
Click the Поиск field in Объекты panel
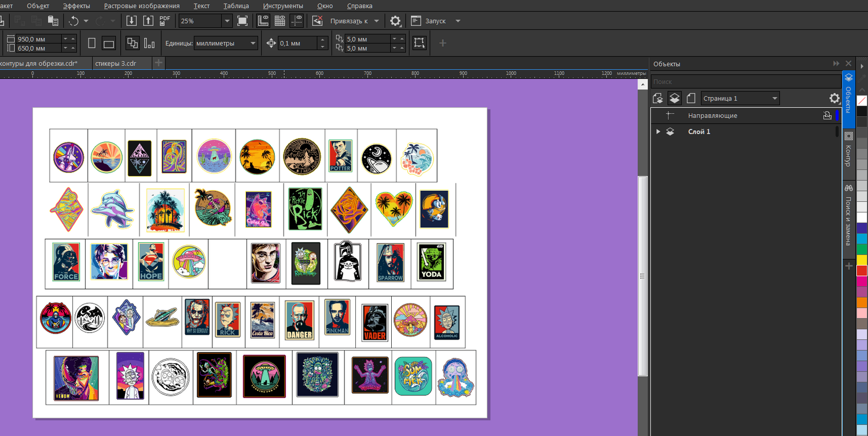[x=745, y=82]
